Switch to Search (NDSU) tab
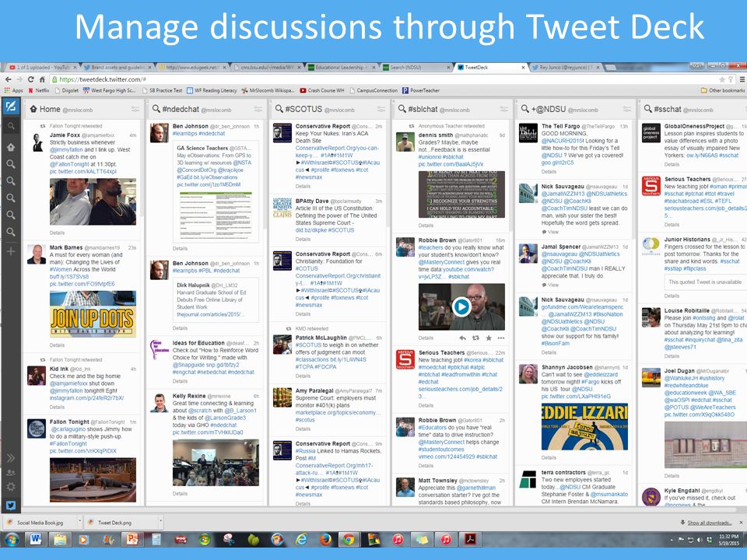Screen dimensions: 747x560 pyautogui.click(x=417, y=68)
